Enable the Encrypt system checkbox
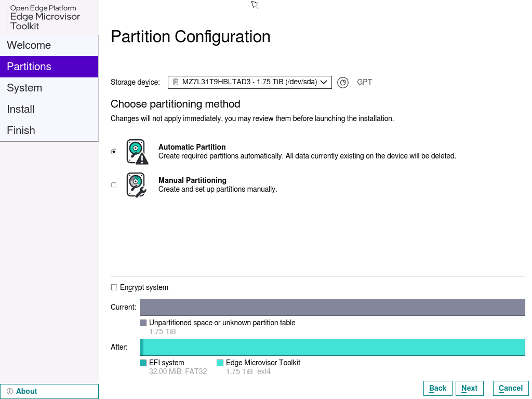 pyautogui.click(x=114, y=287)
